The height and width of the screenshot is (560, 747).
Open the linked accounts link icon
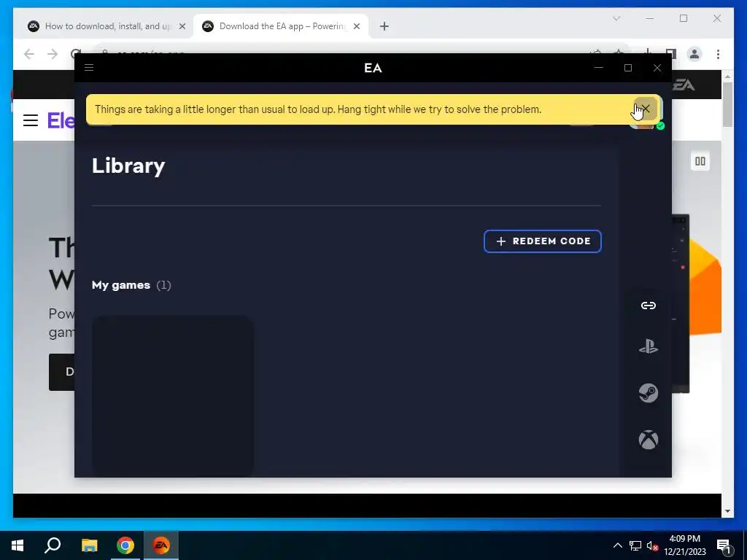tap(648, 306)
